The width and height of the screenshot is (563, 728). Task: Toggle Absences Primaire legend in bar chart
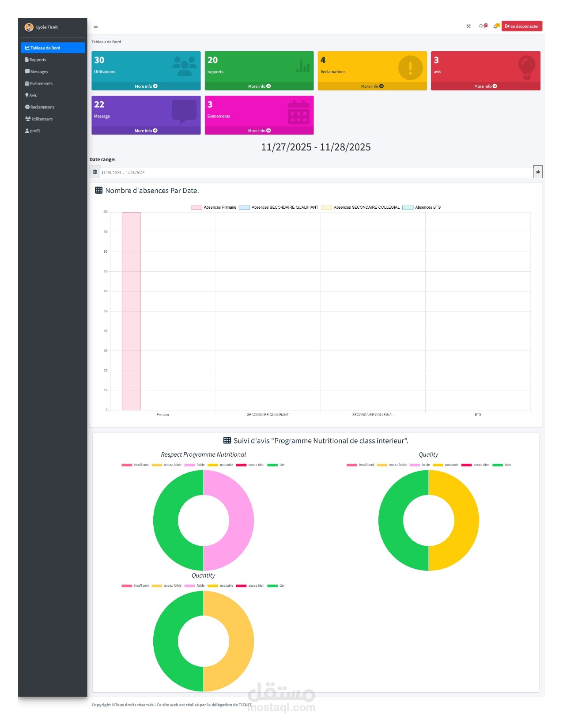click(214, 207)
